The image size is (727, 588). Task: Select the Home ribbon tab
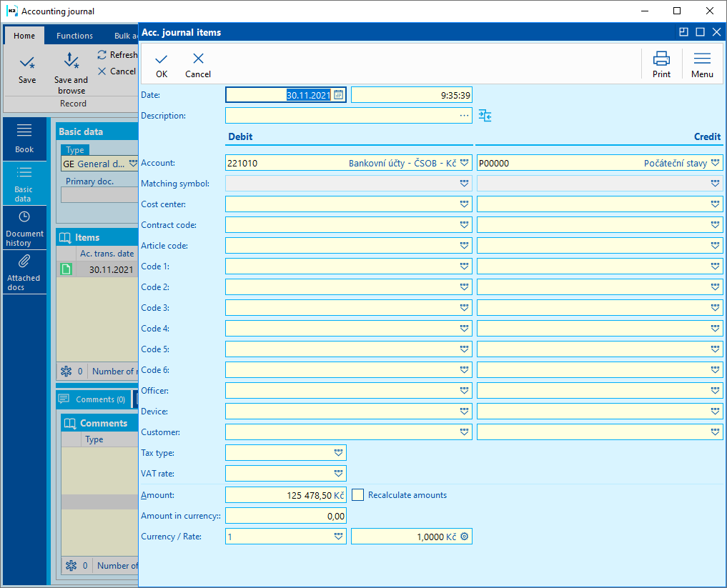(24, 36)
